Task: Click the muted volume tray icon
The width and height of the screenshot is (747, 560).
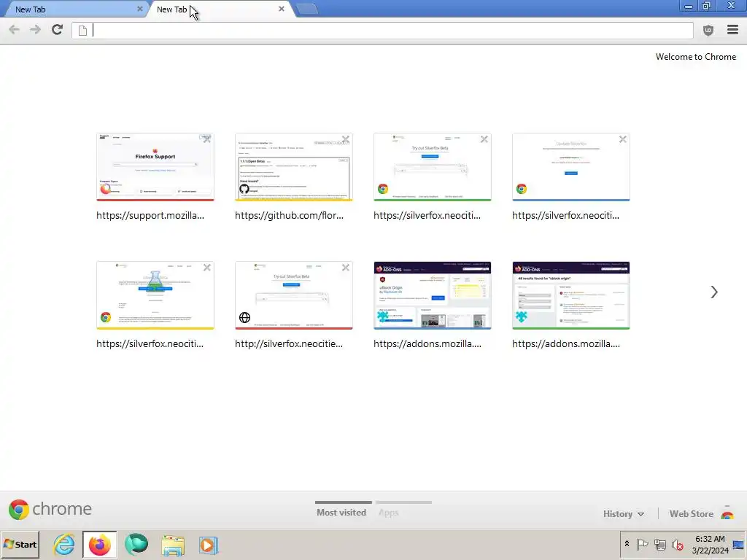Action: coord(678,544)
